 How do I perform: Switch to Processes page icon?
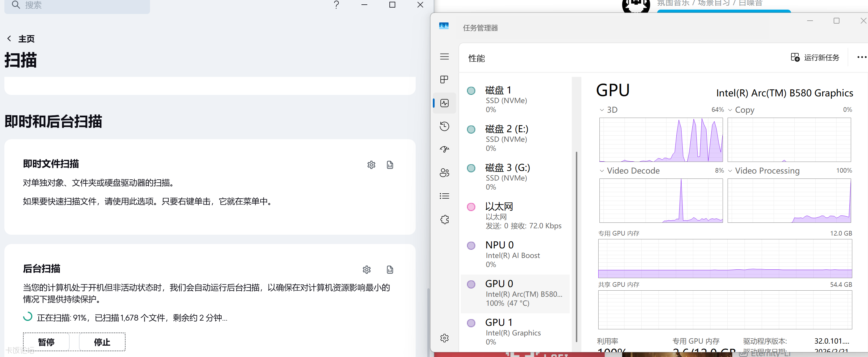point(444,79)
